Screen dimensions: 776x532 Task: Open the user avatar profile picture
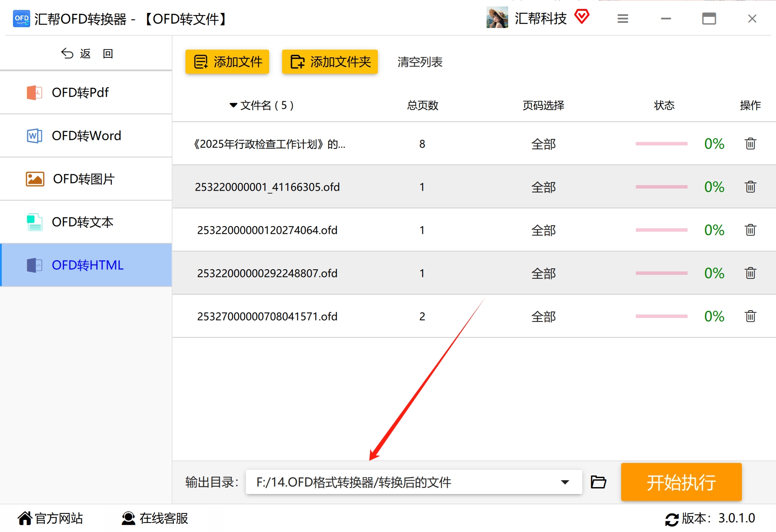click(497, 18)
